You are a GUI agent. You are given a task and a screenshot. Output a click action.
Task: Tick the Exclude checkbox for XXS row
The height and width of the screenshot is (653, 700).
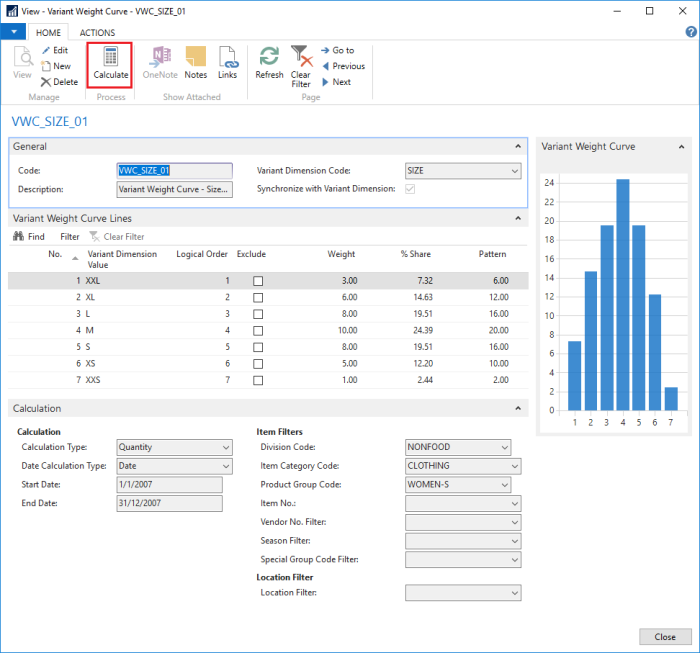coord(258,381)
